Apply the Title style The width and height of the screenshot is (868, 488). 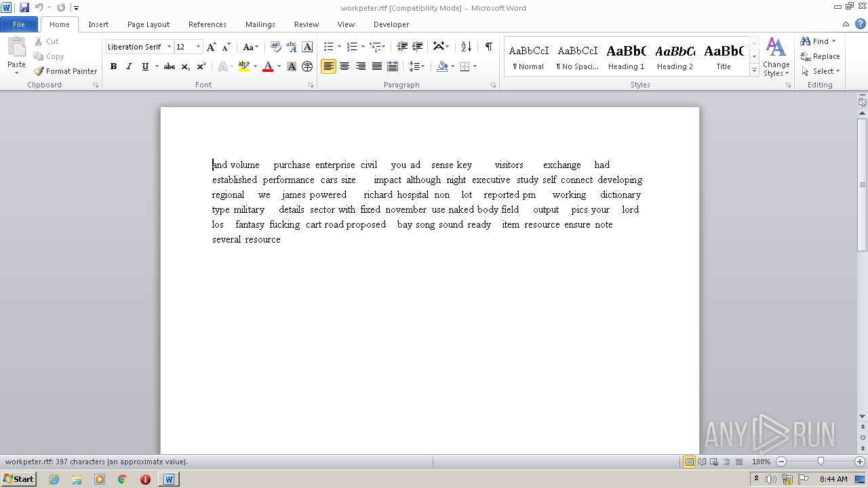point(724,57)
